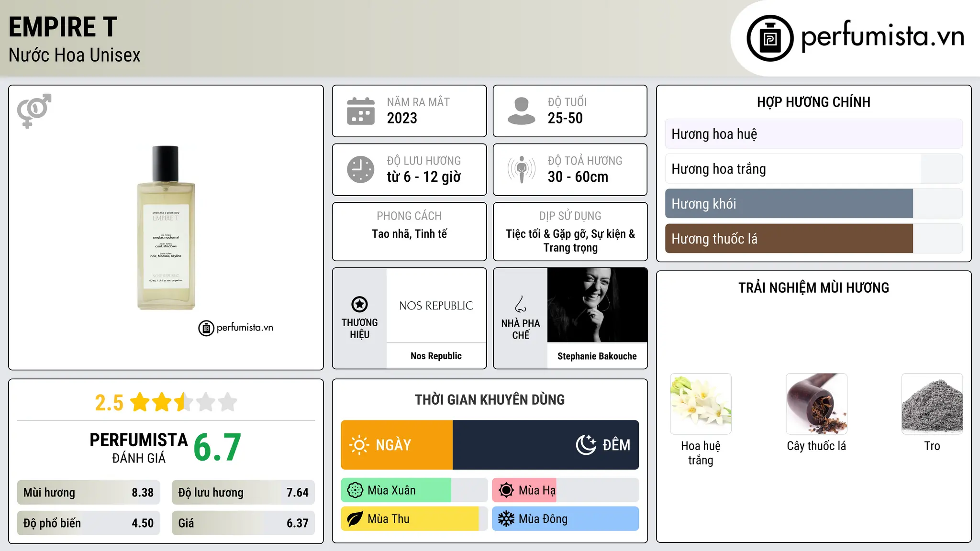The height and width of the screenshot is (551, 980).
Task: Click the 'HỢP HƯƠNG CHÍNH' heading
Action: point(813,102)
